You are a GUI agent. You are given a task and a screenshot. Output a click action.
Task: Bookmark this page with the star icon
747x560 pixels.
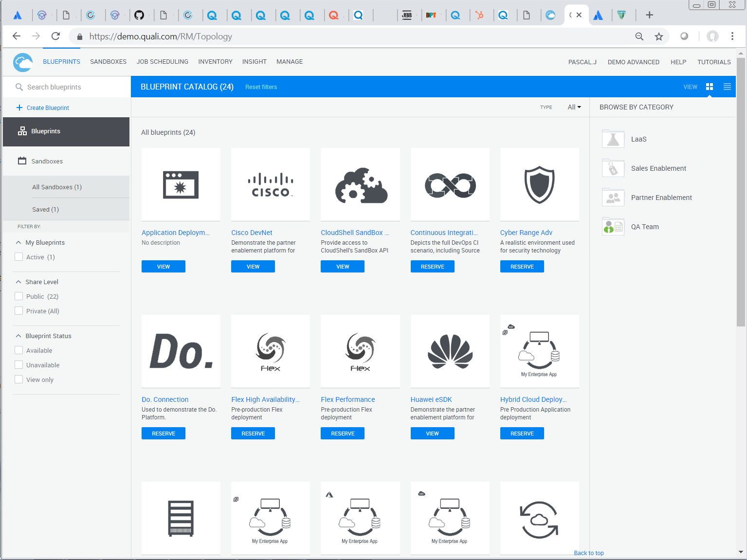pyautogui.click(x=658, y=36)
